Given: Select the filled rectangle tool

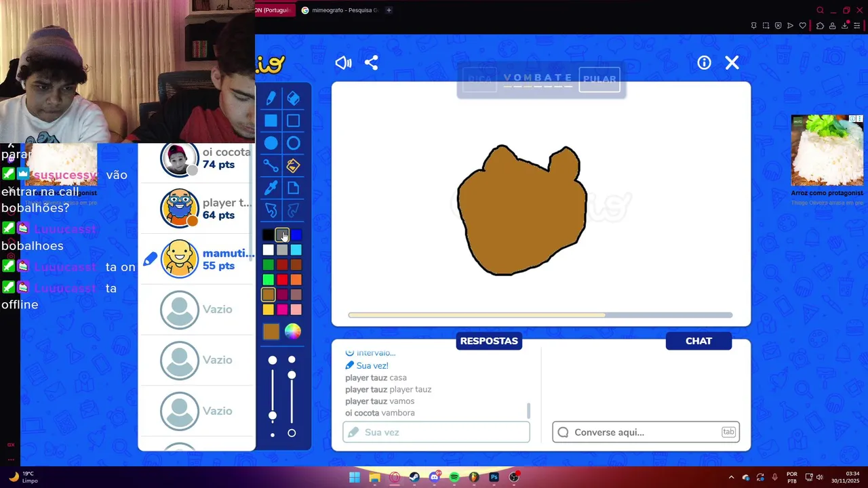Looking at the screenshot, I should click(271, 121).
